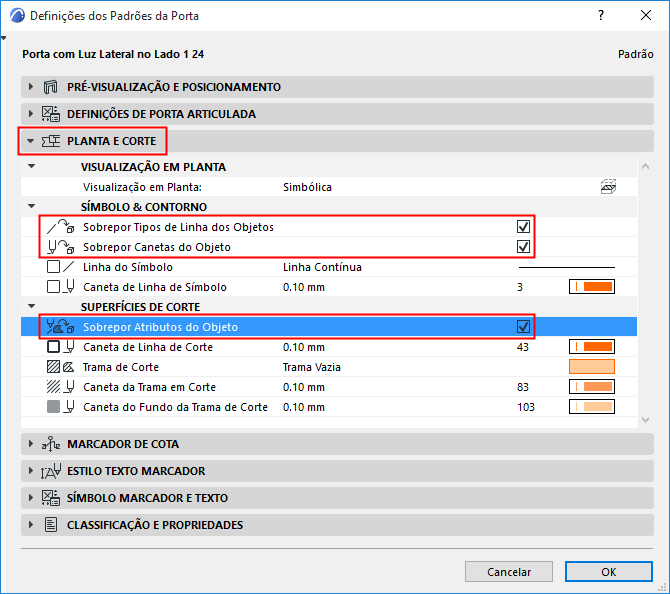Click the ESTILO TEXTO MARCADOR panel title

click(136, 471)
